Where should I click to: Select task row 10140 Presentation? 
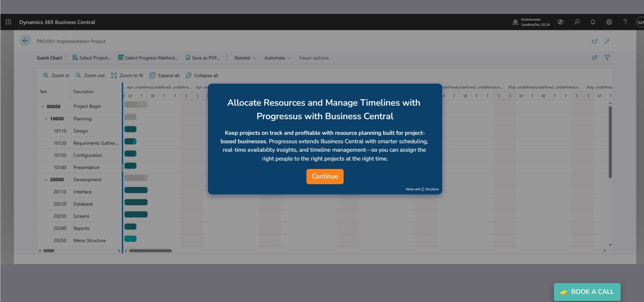[x=79, y=168]
